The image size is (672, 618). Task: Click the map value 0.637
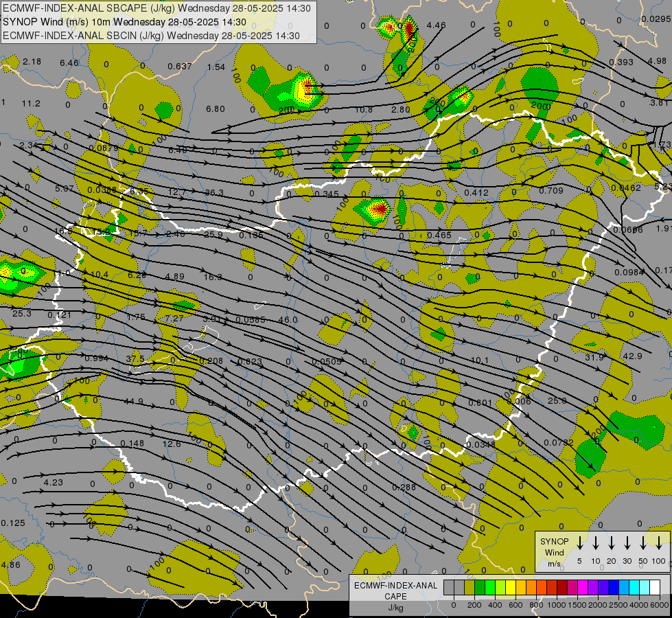[180, 67]
